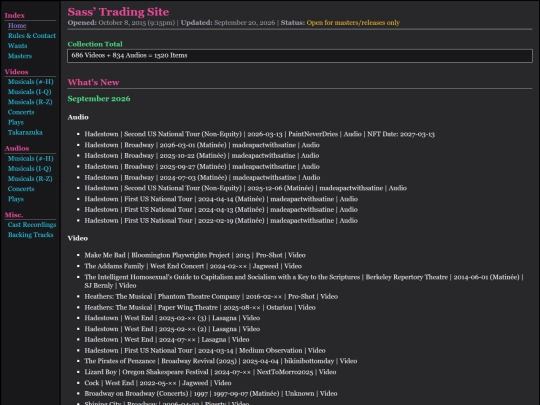Image resolution: width=540 pixels, height=405 pixels.
Task: Select Hadestown West End 2024-07 Lasagna entry
Action: tap(167, 340)
